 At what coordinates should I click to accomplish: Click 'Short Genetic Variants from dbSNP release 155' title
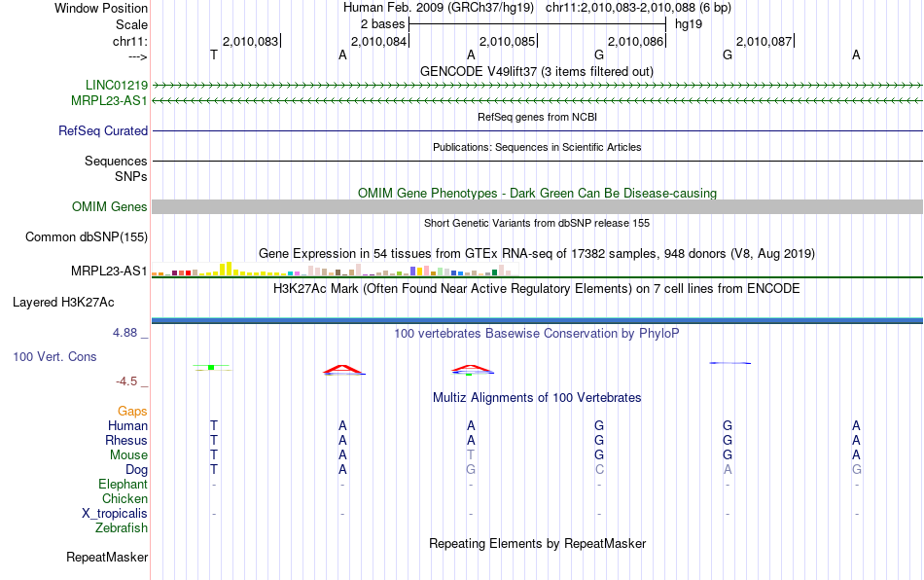(537, 223)
